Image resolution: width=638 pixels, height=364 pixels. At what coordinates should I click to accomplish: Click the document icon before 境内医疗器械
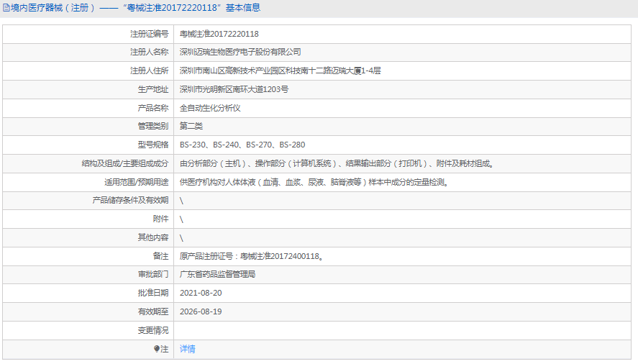(6, 8)
